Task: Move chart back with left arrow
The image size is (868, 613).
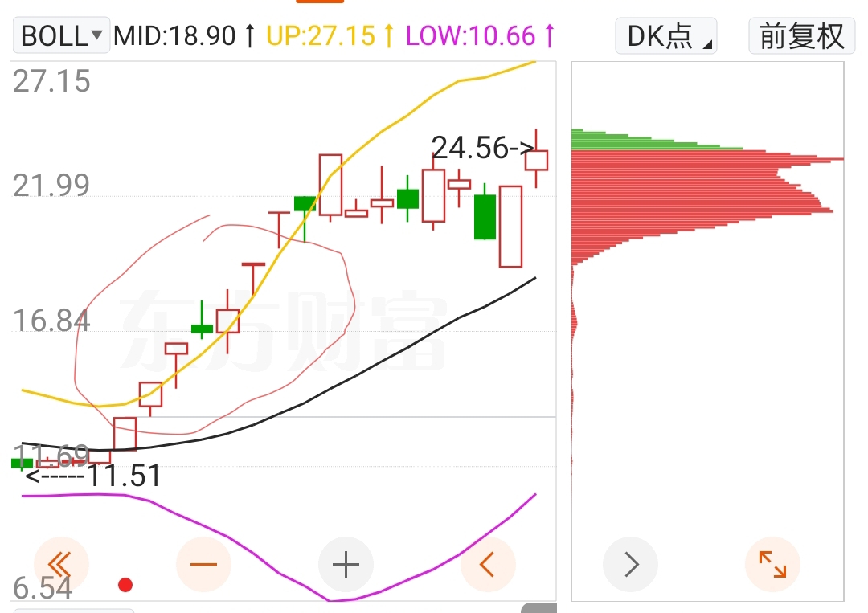Action: pos(488,564)
